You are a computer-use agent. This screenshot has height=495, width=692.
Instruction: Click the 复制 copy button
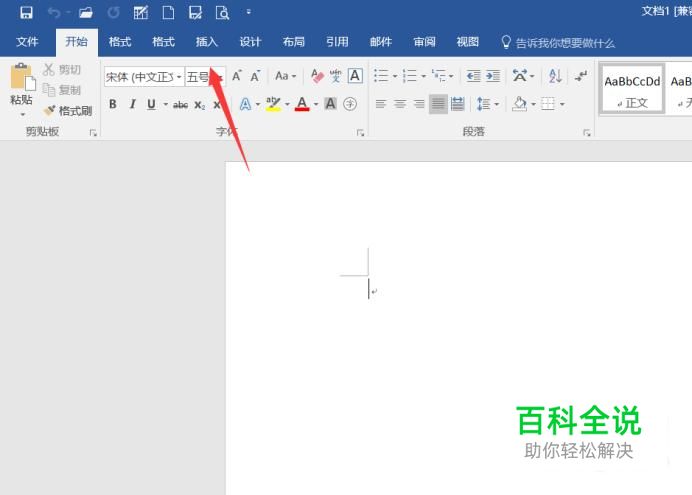pyautogui.click(x=62, y=90)
